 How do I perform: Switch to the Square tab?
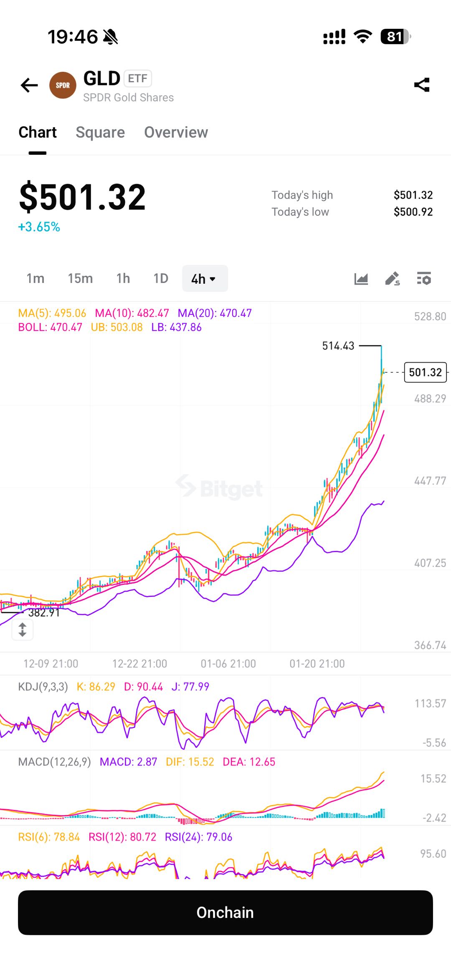[100, 132]
